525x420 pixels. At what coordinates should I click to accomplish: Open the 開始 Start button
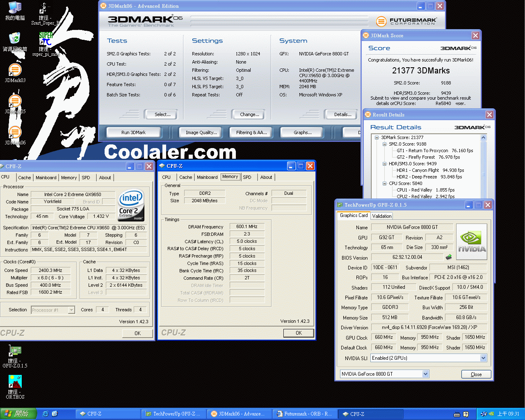[x=18, y=414]
